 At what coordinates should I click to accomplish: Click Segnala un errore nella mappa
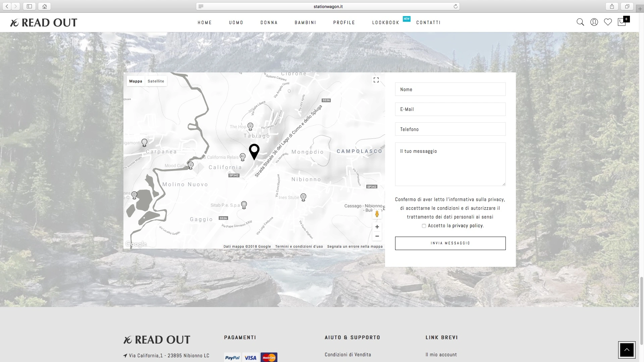pyautogui.click(x=355, y=246)
